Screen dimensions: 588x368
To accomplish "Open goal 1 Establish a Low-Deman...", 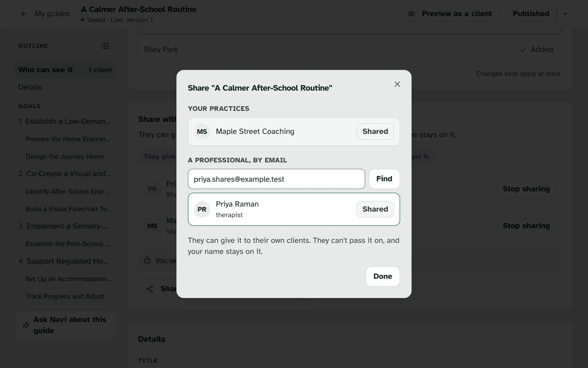I will (x=65, y=121).
